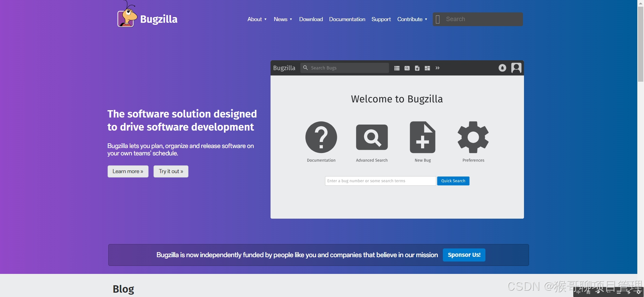Click the Learn more button

[x=128, y=171]
